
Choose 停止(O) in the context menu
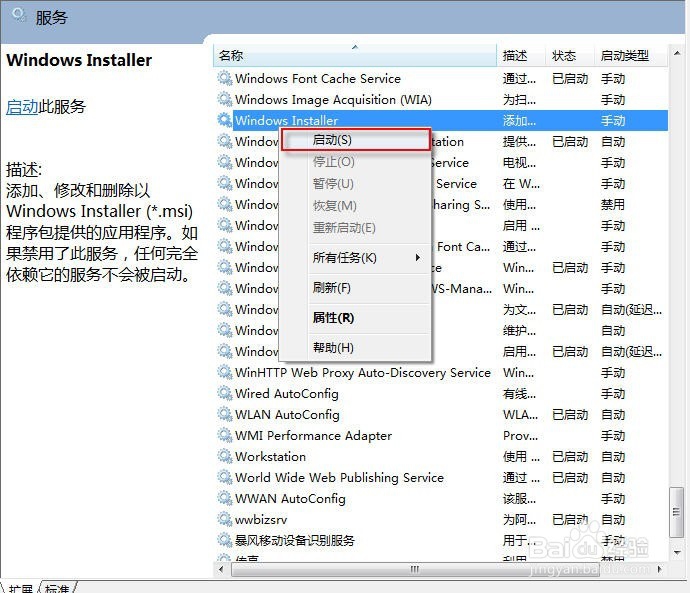pyautogui.click(x=356, y=162)
